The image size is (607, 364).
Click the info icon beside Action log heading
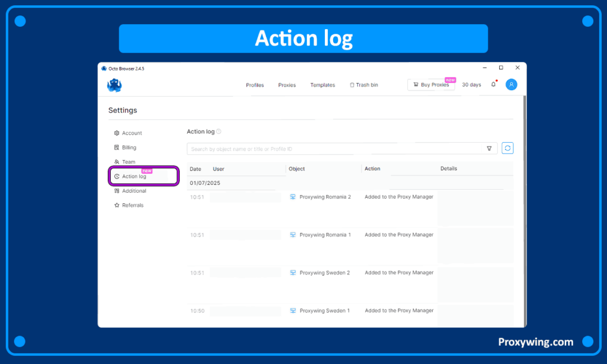coord(219,132)
